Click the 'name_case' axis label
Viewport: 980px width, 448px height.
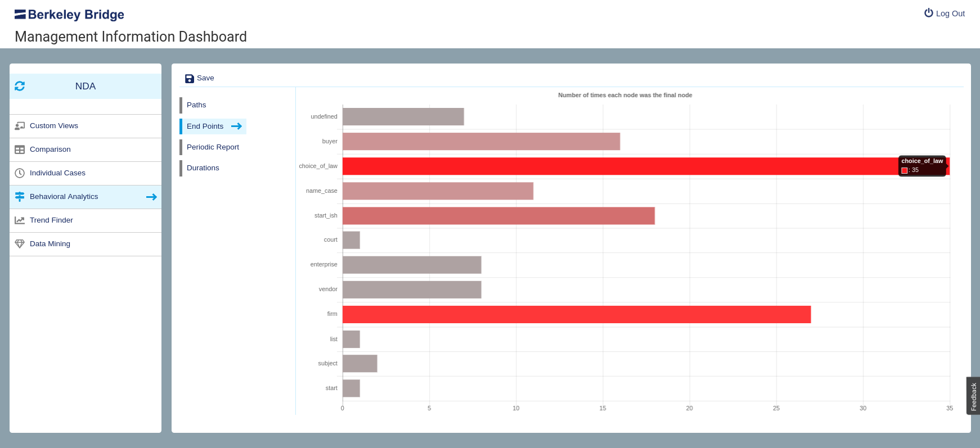pos(321,191)
